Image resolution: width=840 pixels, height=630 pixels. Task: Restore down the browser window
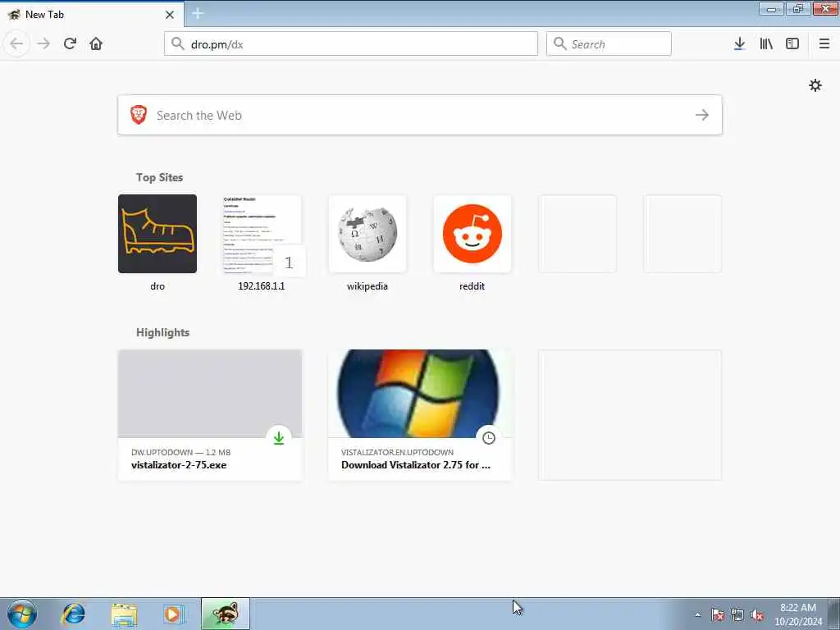coord(798,8)
